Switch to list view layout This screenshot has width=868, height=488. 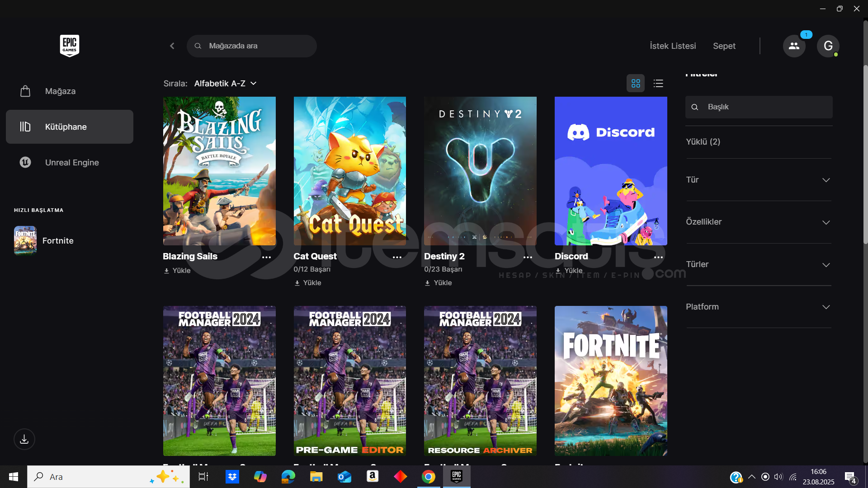[658, 84]
